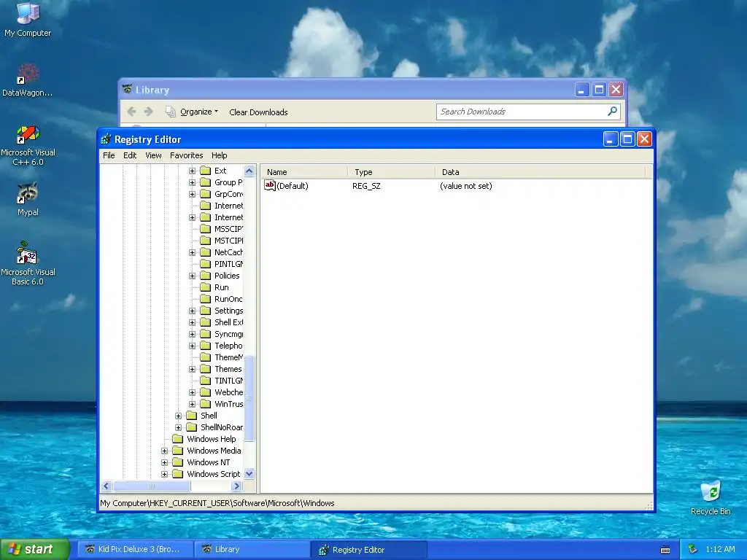The height and width of the screenshot is (560, 747).
Task: Click the "(value not set)" data cell
Action: click(466, 186)
